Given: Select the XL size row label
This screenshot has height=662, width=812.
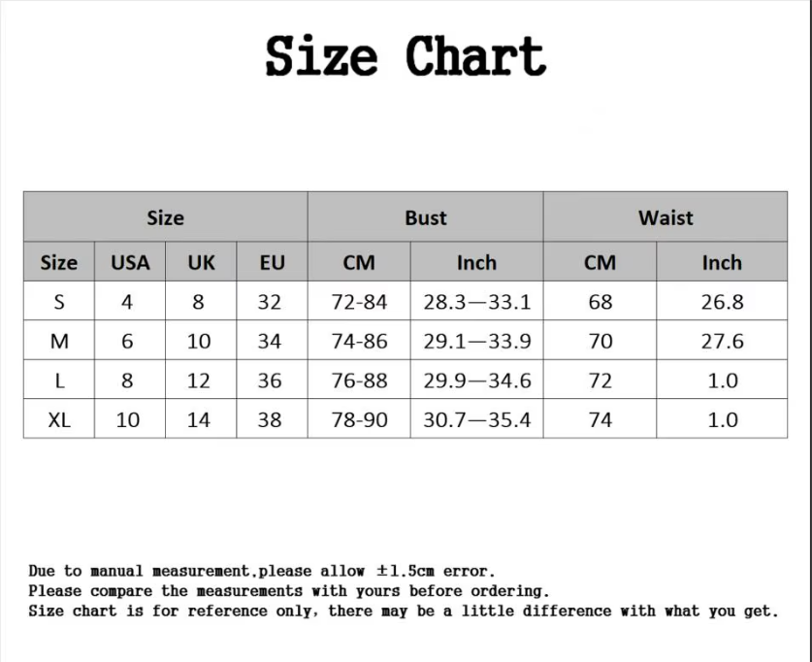Looking at the screenshot, I should [59, 419].
